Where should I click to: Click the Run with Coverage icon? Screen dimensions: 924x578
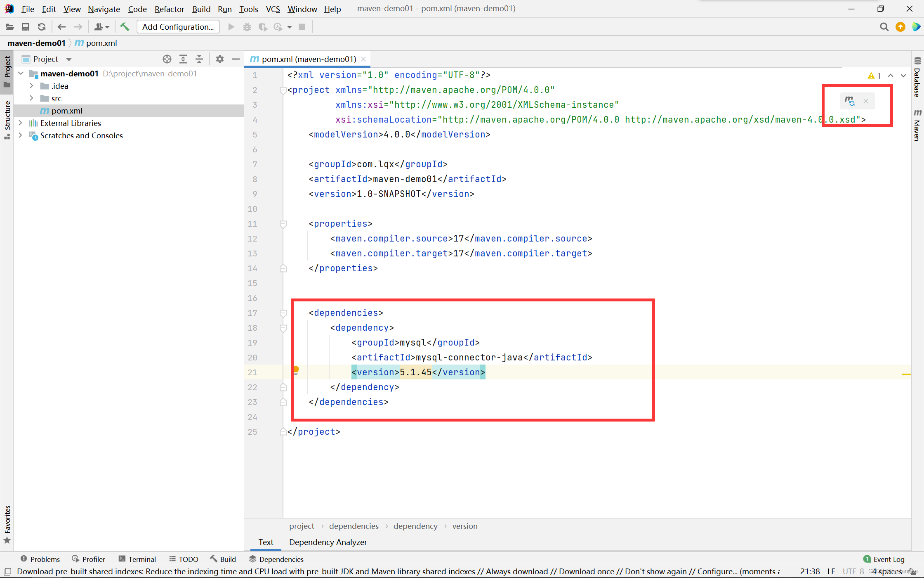pos(263,27)
